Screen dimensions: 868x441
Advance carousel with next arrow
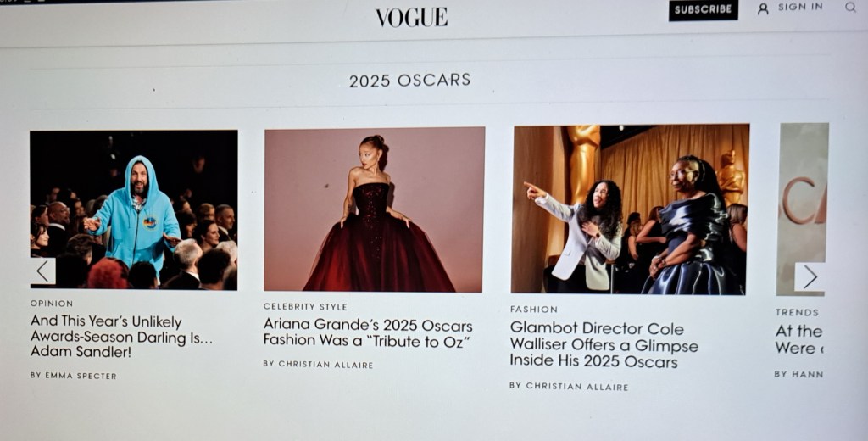810,276
